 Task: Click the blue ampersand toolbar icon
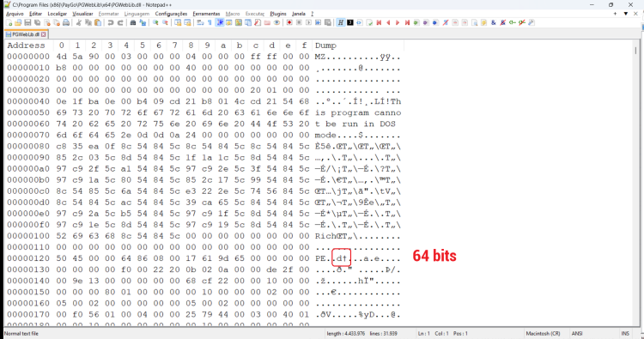click(x=493, y=22)
